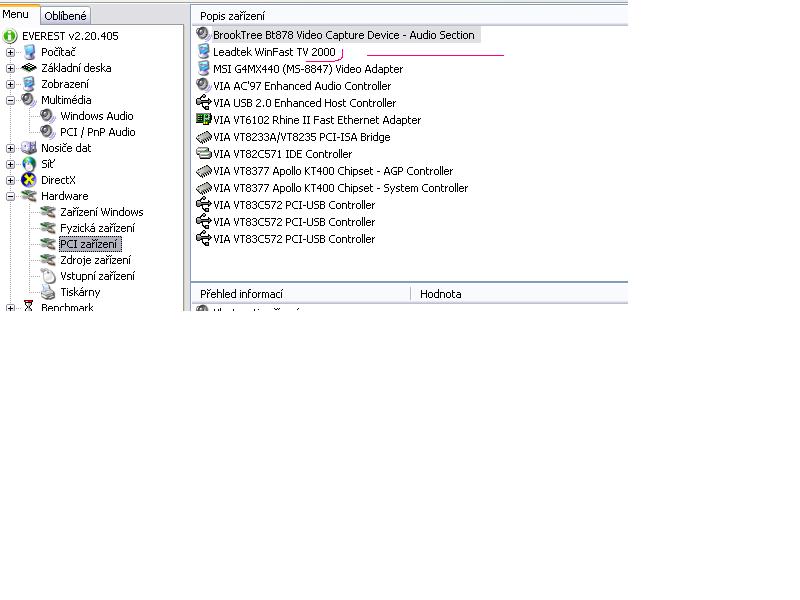Select Leadtek WinFast TV 2000 row

[x=274, y=52]
